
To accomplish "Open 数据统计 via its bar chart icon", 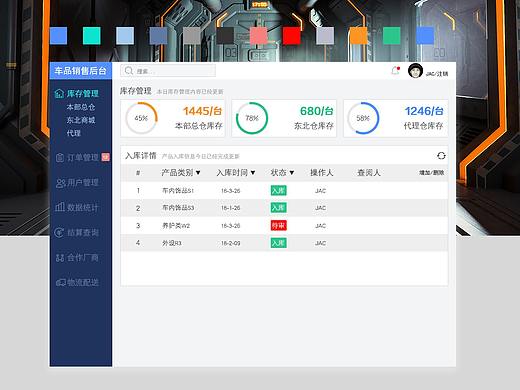I will [60, 207].
